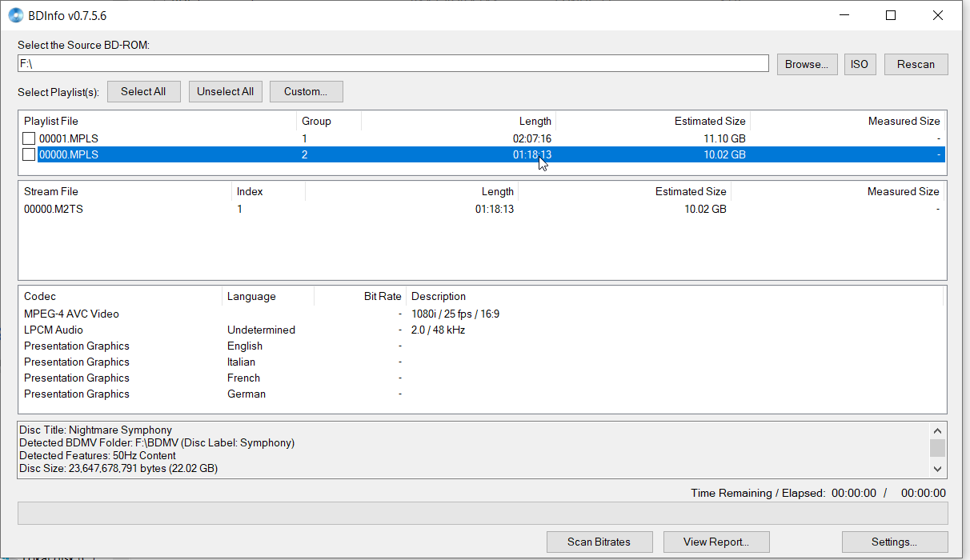This screenshot has width=970, height=560.
Task: Select the 00001.MPLS playlist row
Action: (x=483, y=138)
